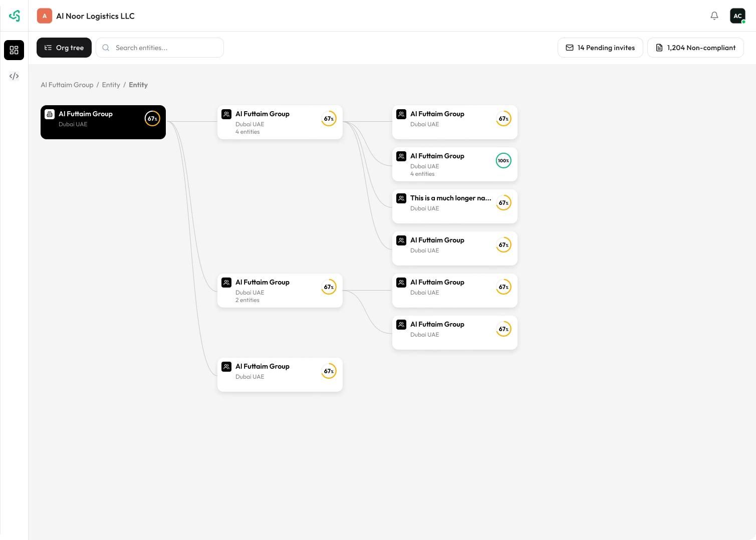Click the people icon on long-name card
The width and height of the screenshot is (756, 540).
(401, 198)
